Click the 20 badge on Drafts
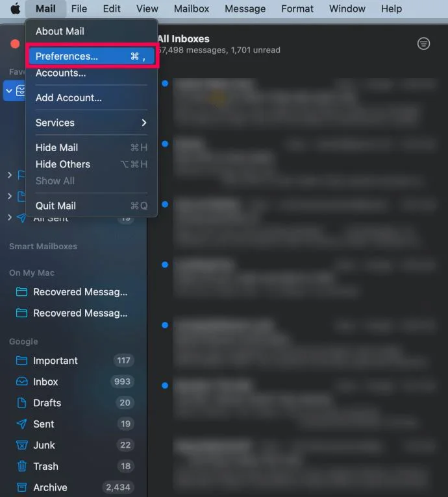 click(125, 402)
